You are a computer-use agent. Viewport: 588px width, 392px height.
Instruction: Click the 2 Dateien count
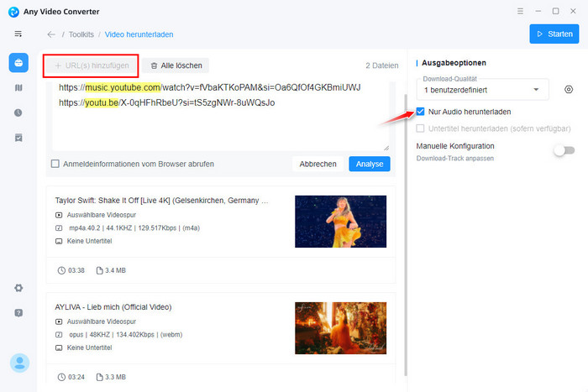coord(381,65)
